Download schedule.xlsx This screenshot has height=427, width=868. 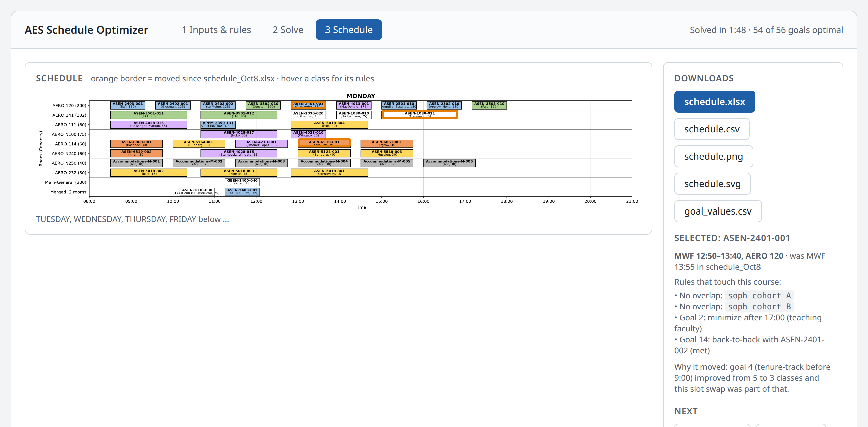[714, 102]
